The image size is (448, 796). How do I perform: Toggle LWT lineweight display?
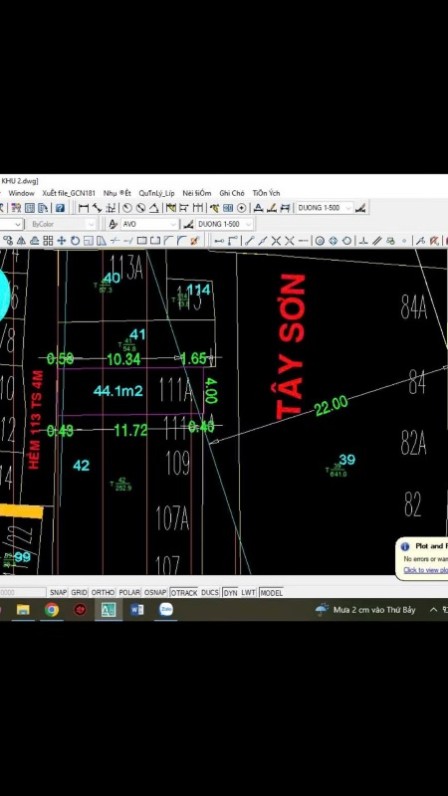pyautogui.click(x=248, y=592)
